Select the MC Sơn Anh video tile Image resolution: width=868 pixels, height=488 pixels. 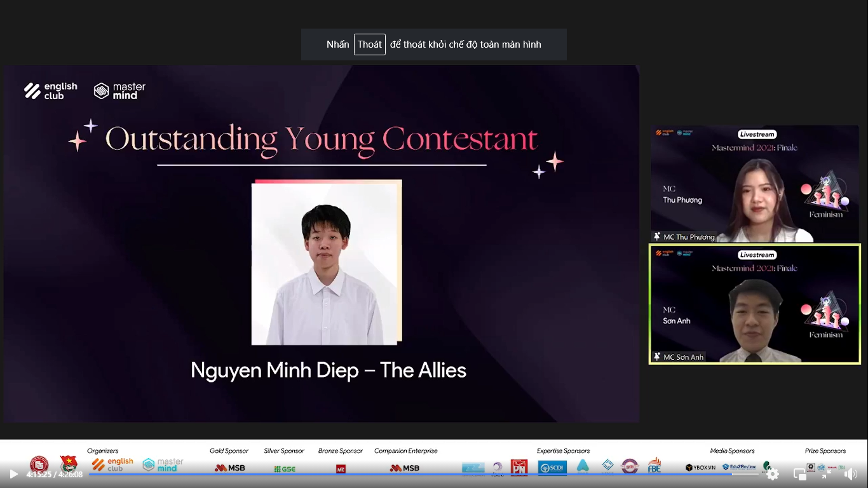tap(754, 304)
